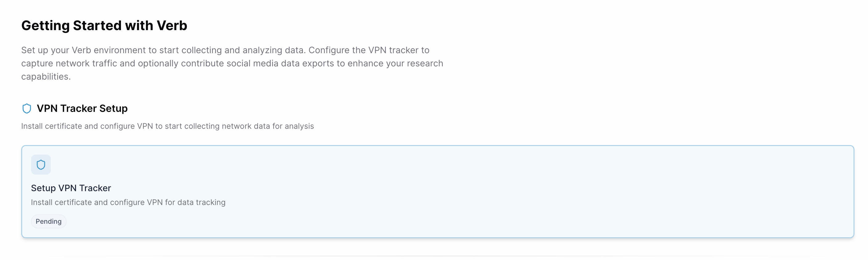The height and width of the screenshot is (260, 868).
Task: Click the Pending status badge
Action: pyautogui.click(x=49, y=221)
